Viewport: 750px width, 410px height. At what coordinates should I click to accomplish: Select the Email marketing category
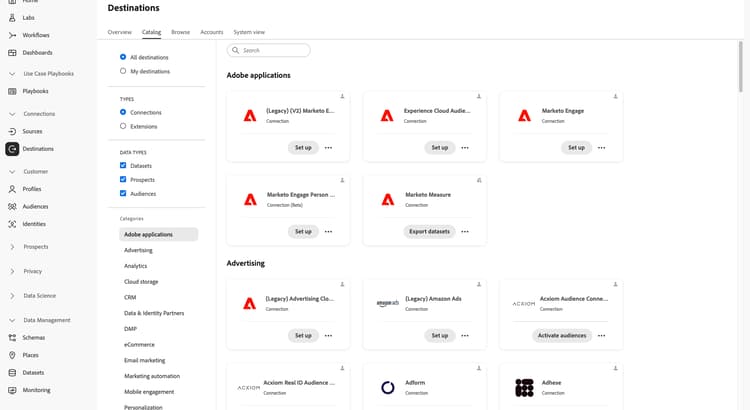[x=144, y=360]
